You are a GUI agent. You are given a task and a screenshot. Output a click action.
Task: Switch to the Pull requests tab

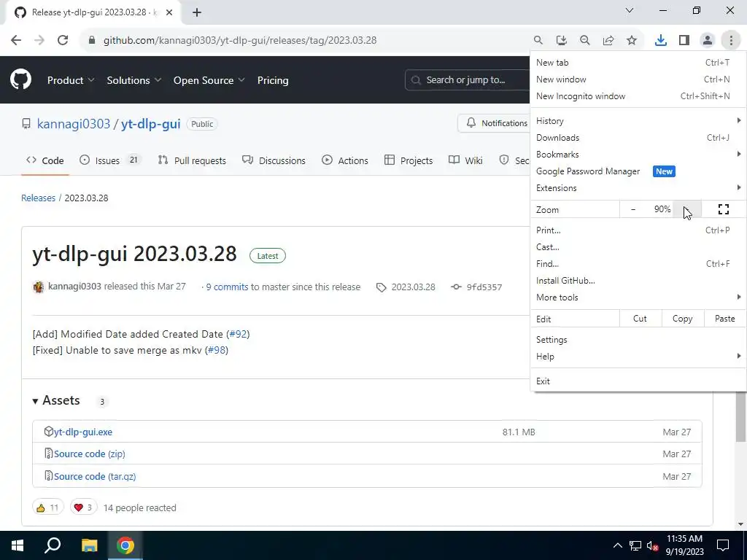click(x=192, y=160)
